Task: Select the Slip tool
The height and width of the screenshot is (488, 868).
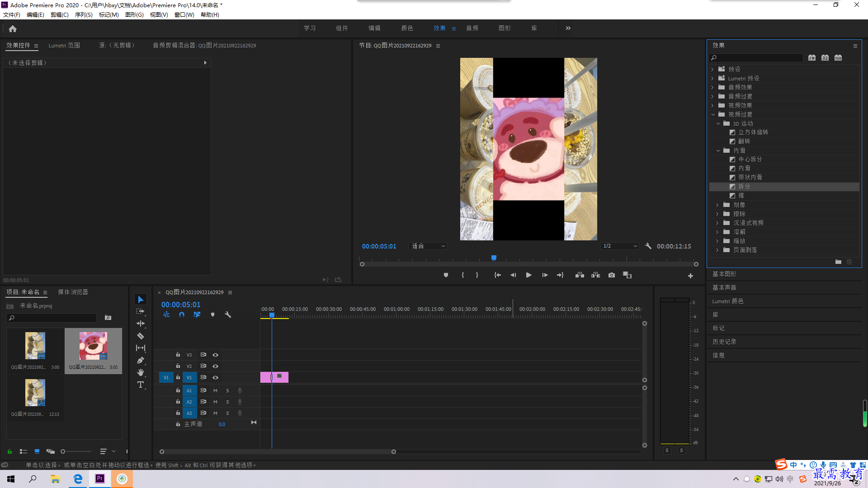Action: (x=141, y=348)
